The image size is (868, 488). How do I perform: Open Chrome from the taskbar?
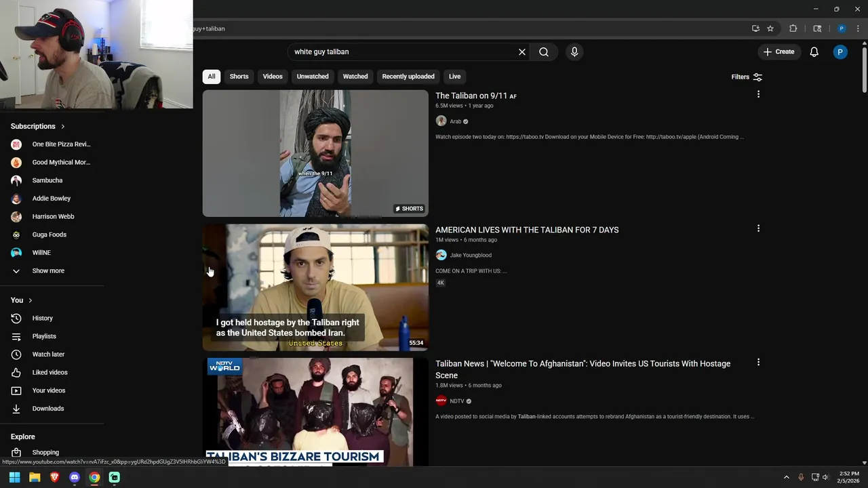point(94,477)
